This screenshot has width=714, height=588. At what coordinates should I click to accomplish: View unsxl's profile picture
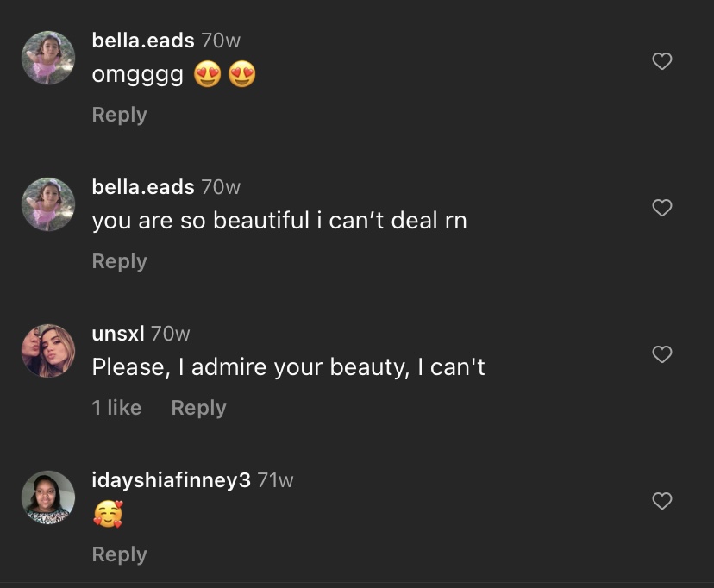coord(48,351)
